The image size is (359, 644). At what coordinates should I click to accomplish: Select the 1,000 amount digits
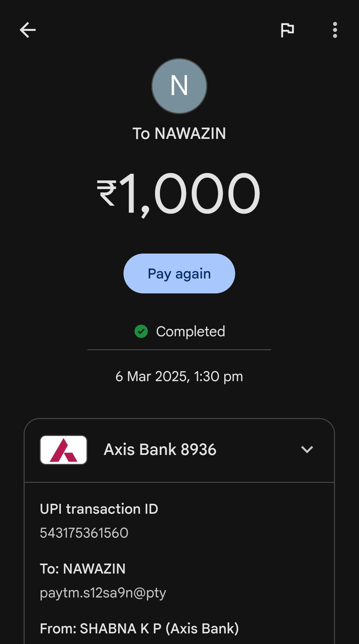190,193
